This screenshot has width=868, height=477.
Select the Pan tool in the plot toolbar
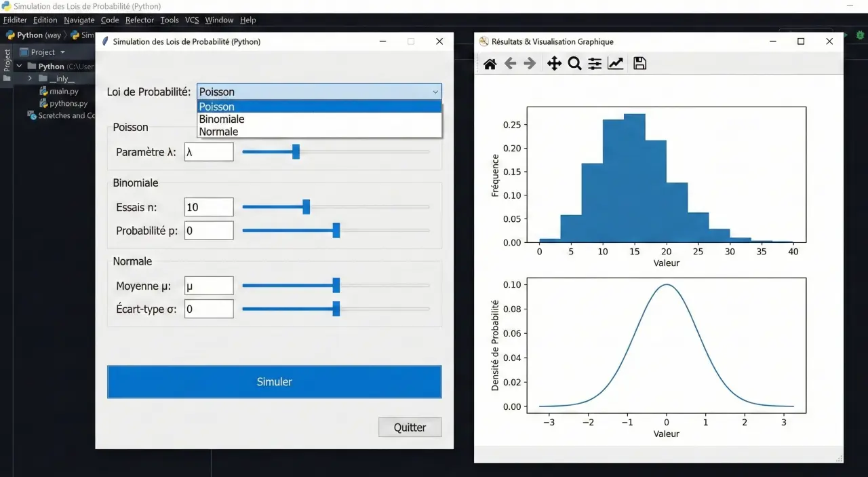click(554, 63)
